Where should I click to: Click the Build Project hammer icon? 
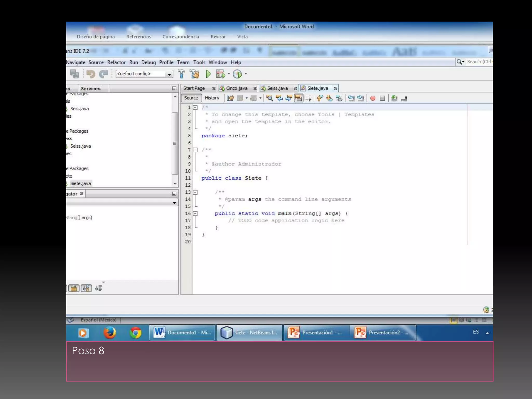(x=182, y=74)
